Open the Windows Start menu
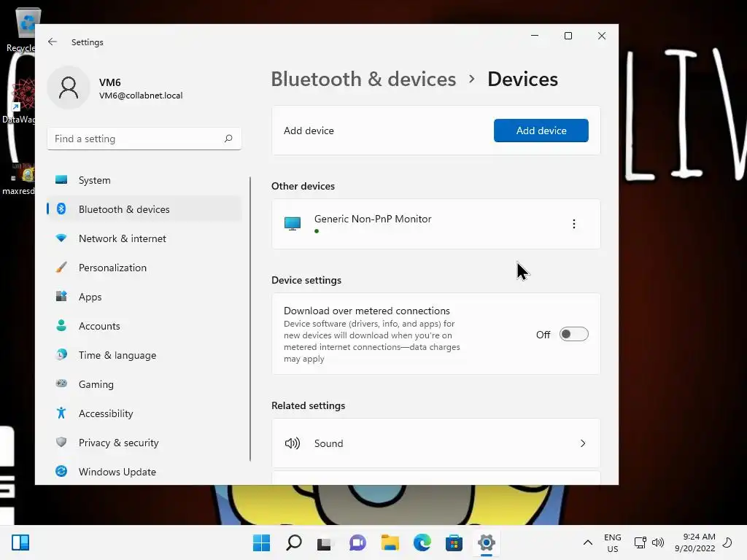 [x=261, y=542]
